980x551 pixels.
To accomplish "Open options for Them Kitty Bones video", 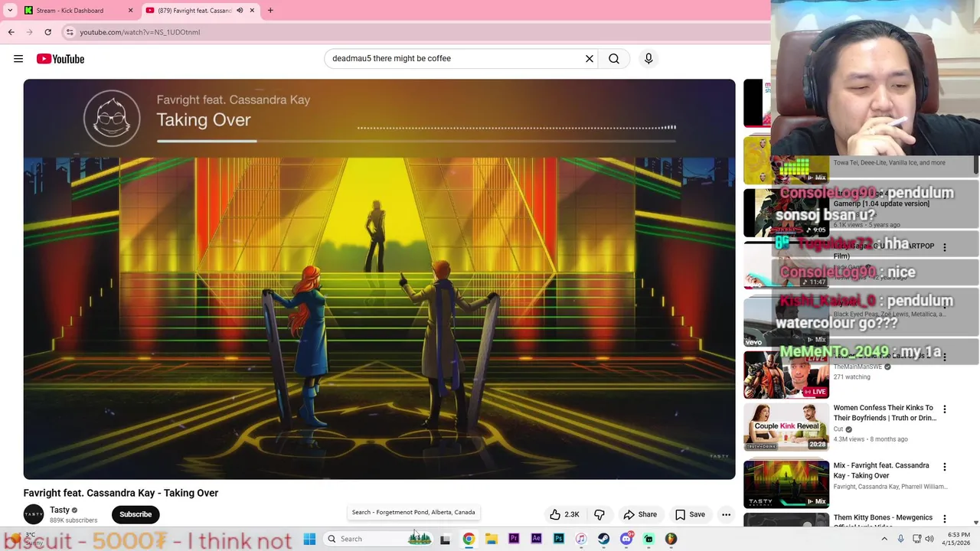I will point(945,519).
